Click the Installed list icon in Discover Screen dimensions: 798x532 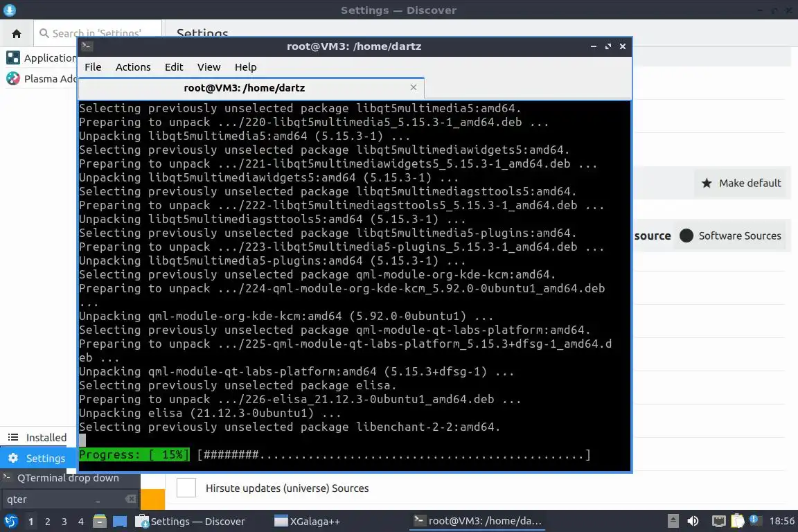[x=13, y=437]
